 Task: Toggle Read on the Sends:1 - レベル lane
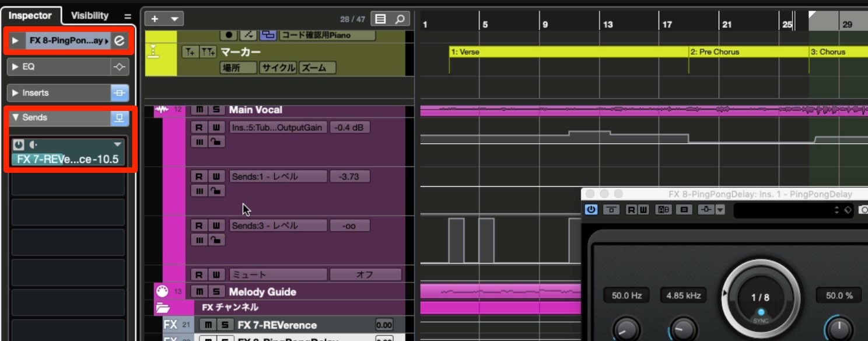pos(199,176)
